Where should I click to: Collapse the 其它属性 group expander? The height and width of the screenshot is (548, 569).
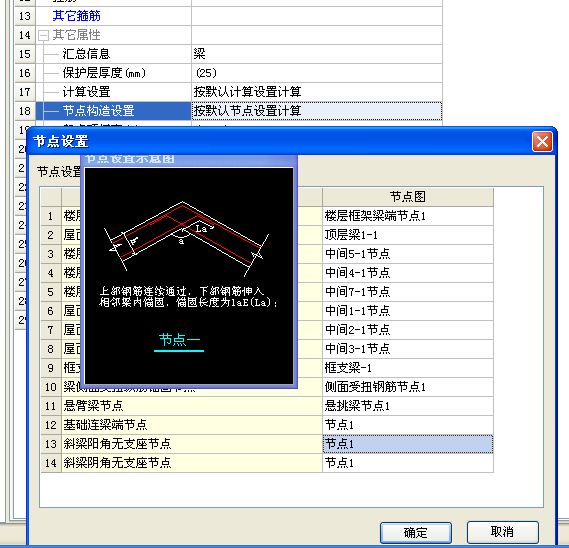[x=43, y=35]
